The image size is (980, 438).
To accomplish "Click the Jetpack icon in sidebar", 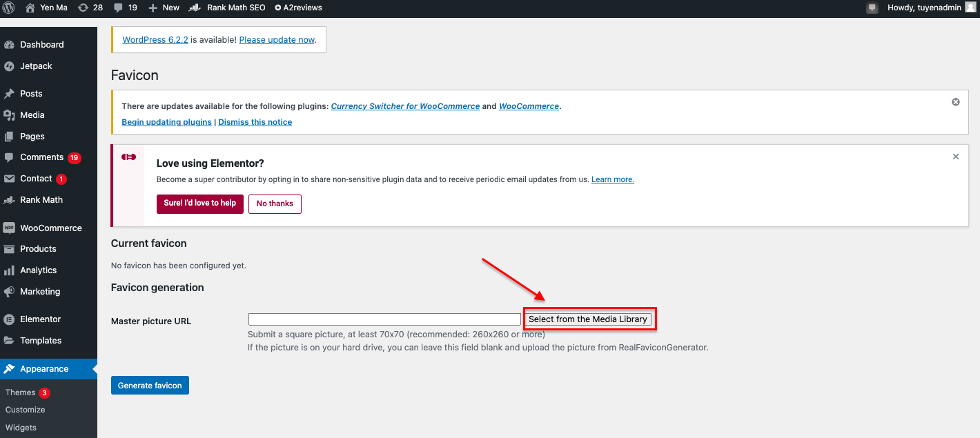I will pos(9,66).
